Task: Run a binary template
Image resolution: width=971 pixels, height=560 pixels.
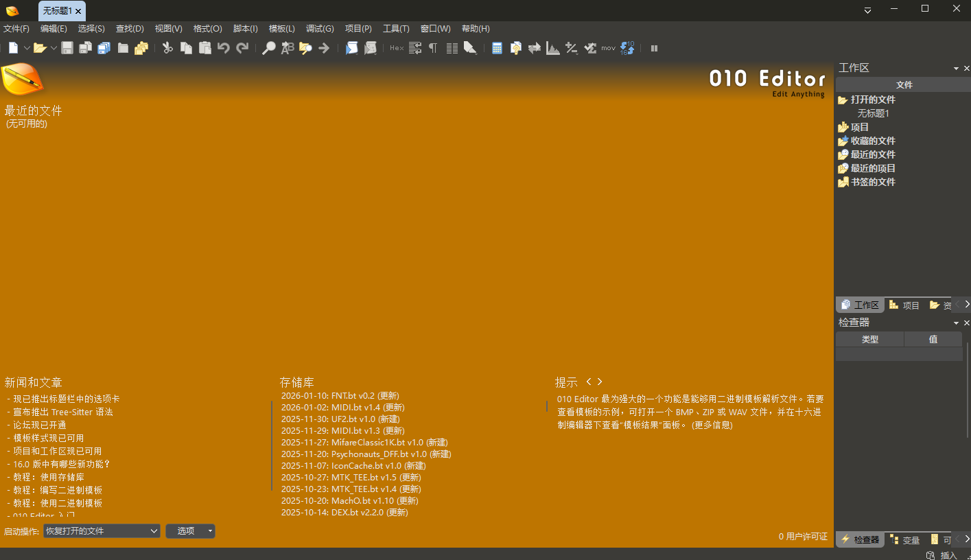Action: (x=370, y=48)
